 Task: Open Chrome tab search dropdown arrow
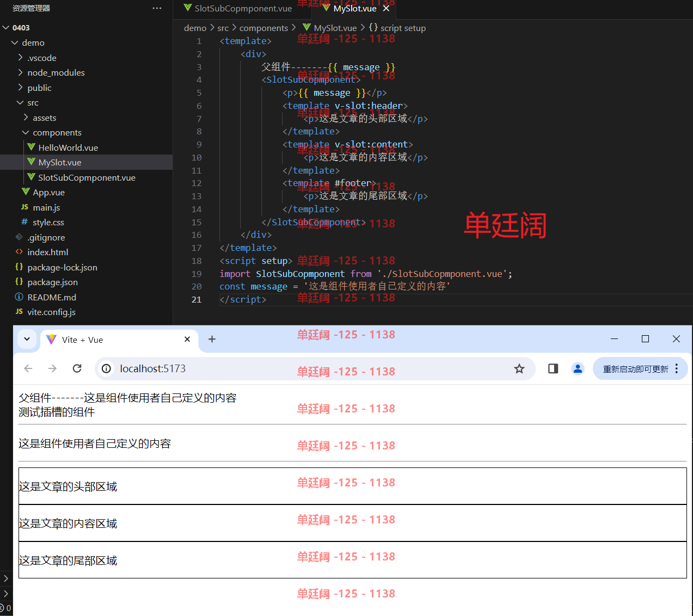[x=27, y=339]
